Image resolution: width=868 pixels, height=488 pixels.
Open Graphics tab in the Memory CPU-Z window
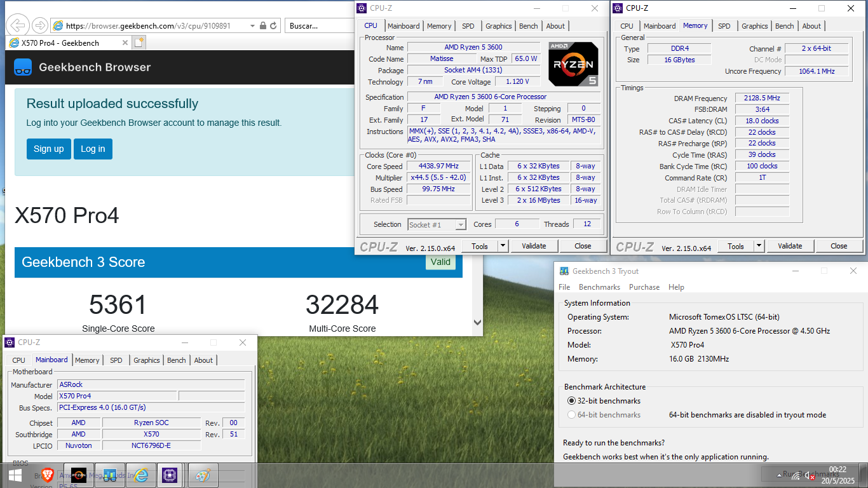pos(755,26)
